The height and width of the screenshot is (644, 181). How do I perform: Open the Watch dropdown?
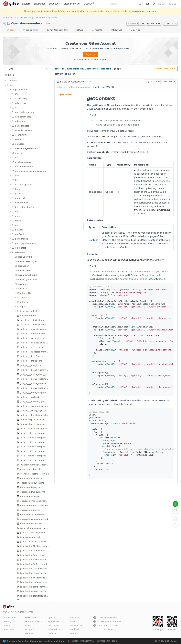[133, 24]
